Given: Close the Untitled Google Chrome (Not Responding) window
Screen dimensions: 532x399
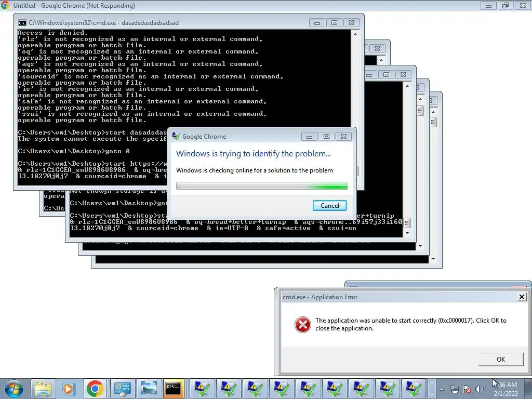Looking at the screenshot, I should tap(523, 5).
